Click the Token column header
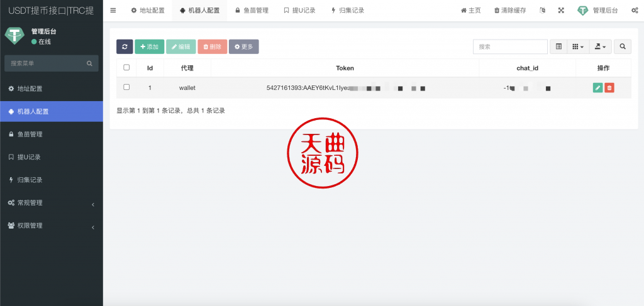 pos(345,68)
